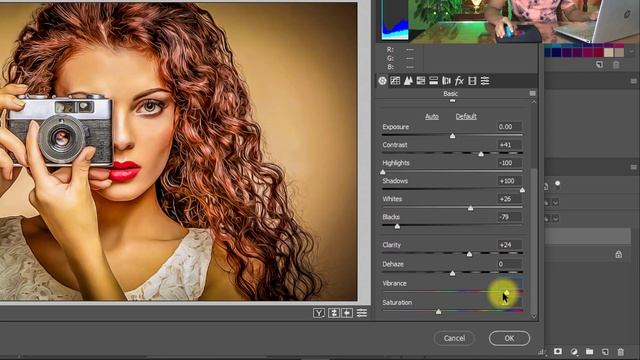This screenshot has height=360, width=640.
Task: Pick the light beige swatch in Swatches panel
Action: click(x=609, y=53)
